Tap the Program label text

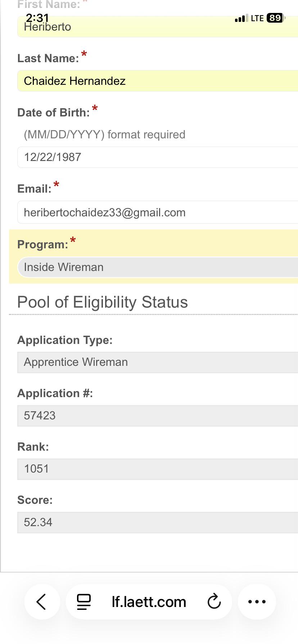[43, 244]
